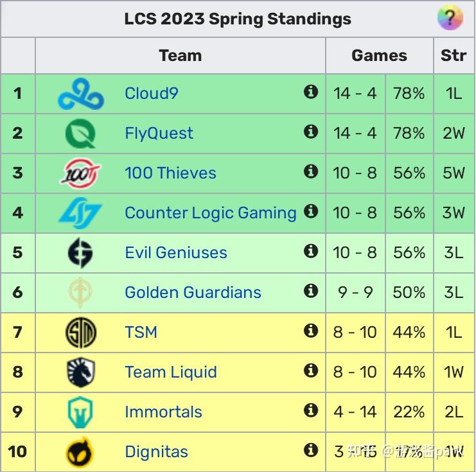
Task: Open the Team Liquid team link
Action: (x=171, y=372)
